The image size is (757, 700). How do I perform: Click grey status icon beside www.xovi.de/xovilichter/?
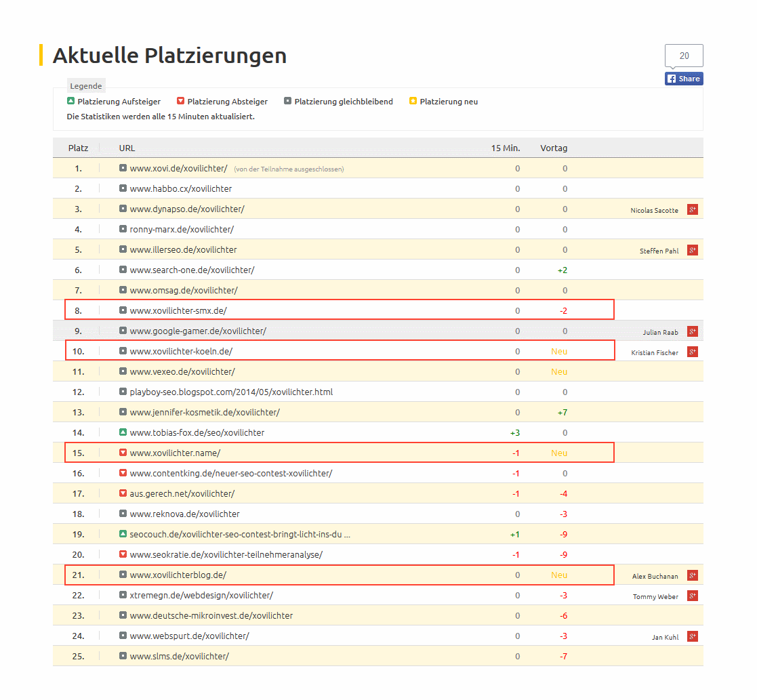tap(123, 168)
